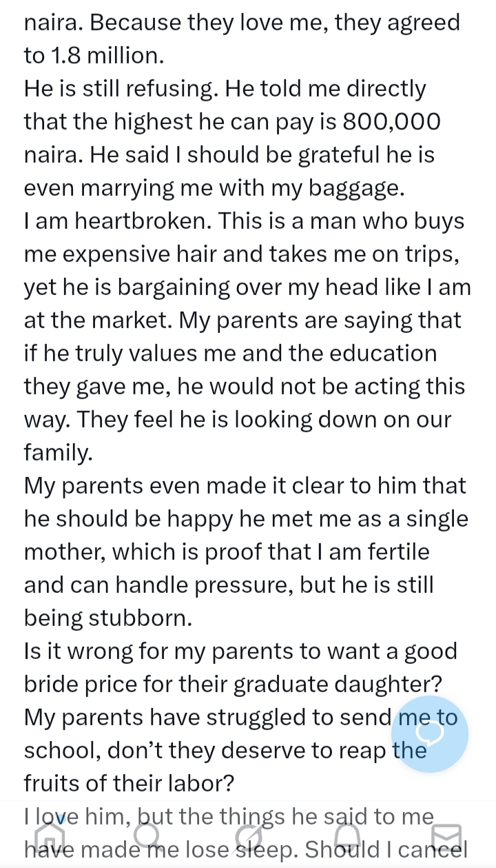Tap the line starting "My parents even made it clear"
The width and height of the screenshot is (496, 868).
[x=245, y=486]
